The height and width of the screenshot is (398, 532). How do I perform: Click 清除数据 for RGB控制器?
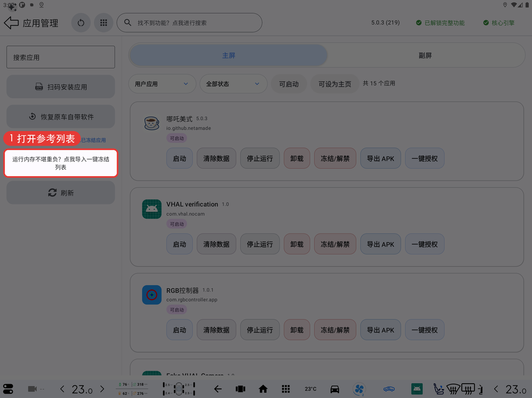pyautogui.click(x=216, y=330)
